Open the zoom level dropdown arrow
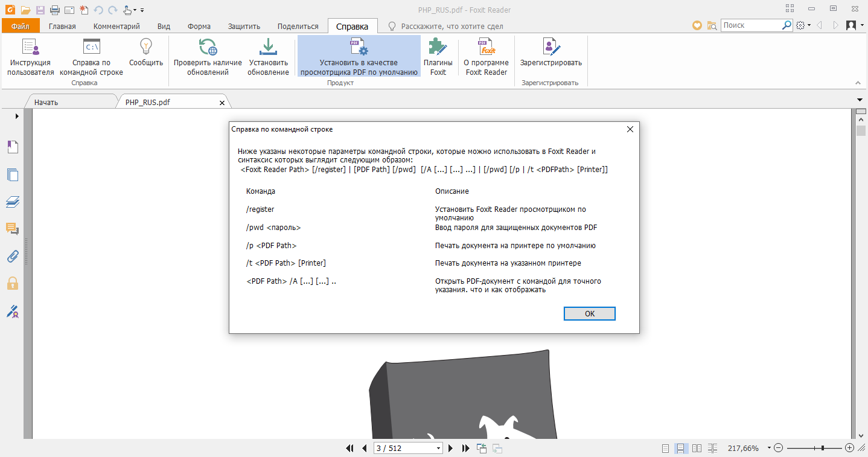 coord(769,448)
